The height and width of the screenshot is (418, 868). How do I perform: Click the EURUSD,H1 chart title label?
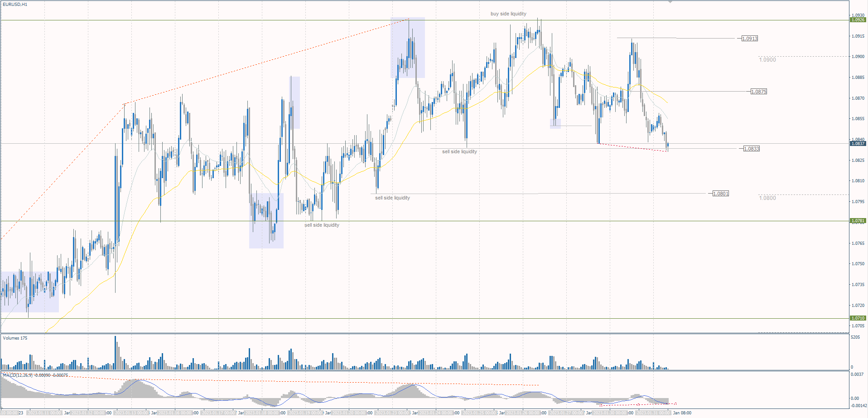click(x=15, y=5)
